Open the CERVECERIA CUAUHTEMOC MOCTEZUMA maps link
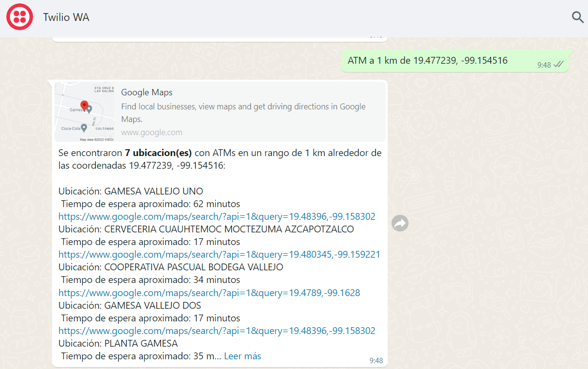 point(219,254)
